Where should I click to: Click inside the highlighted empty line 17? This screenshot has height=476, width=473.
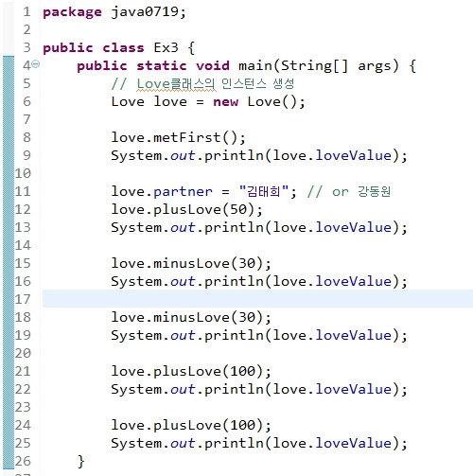click(x=257, y=299)
